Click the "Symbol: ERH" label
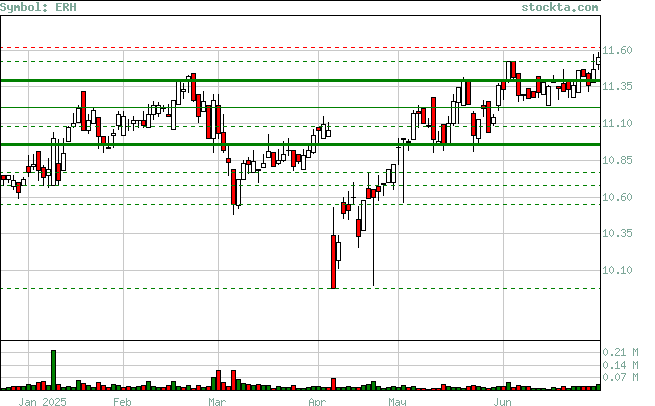655x406 pixels. click(x=38, y=7)
